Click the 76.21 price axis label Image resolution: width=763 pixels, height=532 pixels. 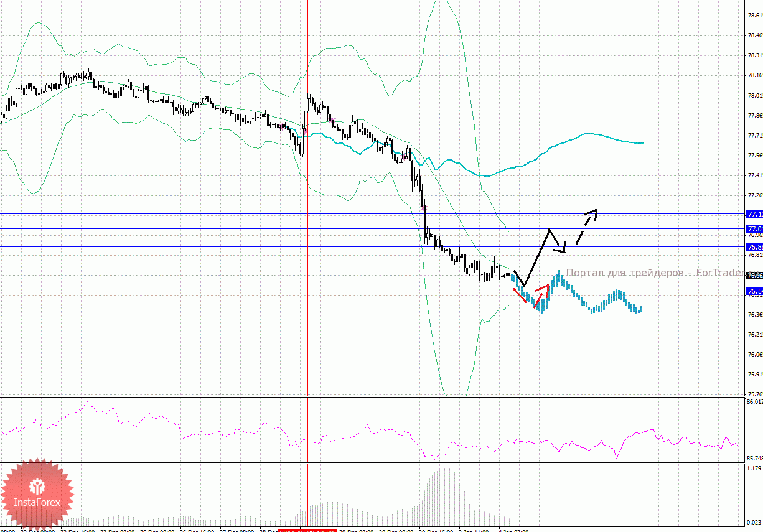click(x=754, y=335)
